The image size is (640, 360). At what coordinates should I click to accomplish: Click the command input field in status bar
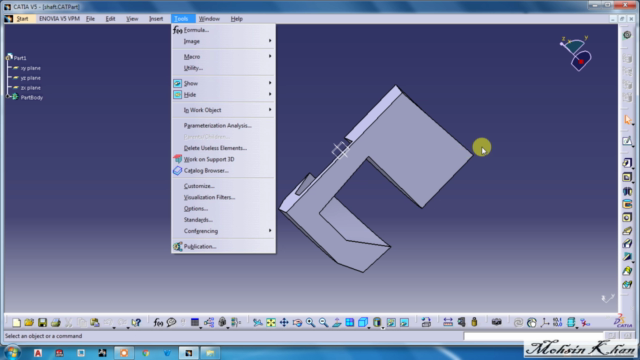(533, 336)
